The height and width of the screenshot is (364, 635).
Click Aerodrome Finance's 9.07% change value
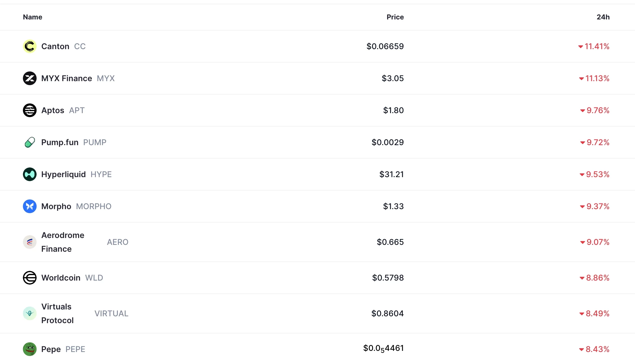coord(596,242)
